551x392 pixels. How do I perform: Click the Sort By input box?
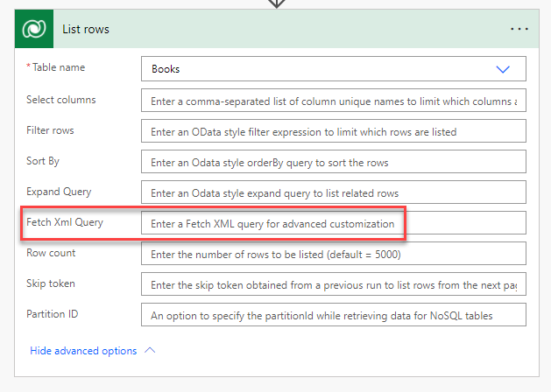(333, 162)
